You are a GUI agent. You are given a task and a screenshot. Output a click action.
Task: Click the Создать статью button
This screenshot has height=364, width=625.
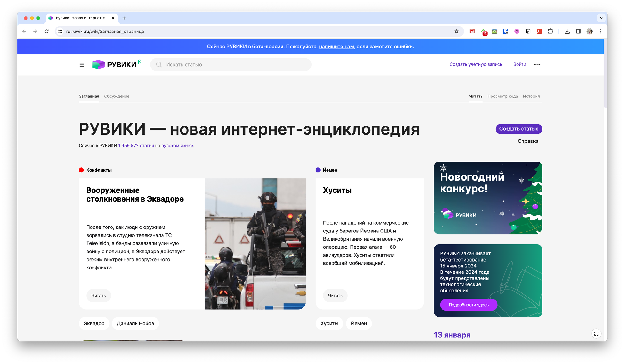coord(519,129)
